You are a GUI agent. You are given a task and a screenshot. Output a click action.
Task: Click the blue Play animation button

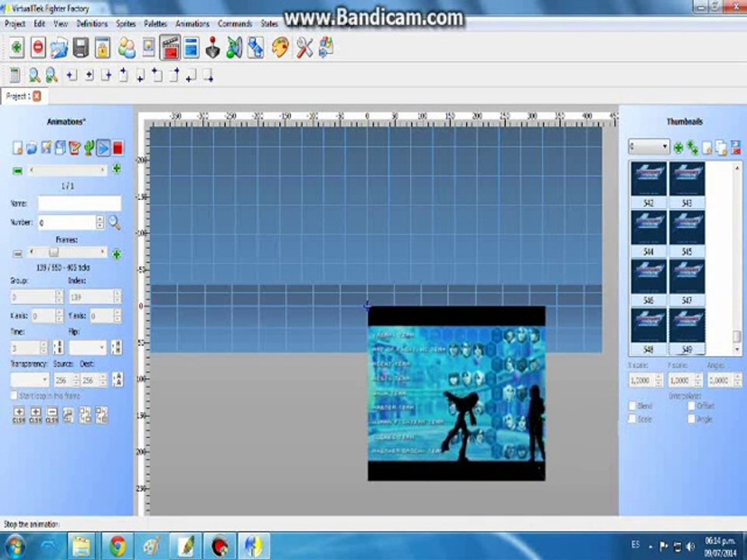coord(103,148)
